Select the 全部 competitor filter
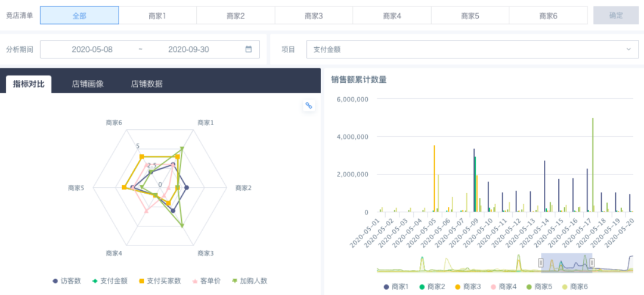 point(79,15)
